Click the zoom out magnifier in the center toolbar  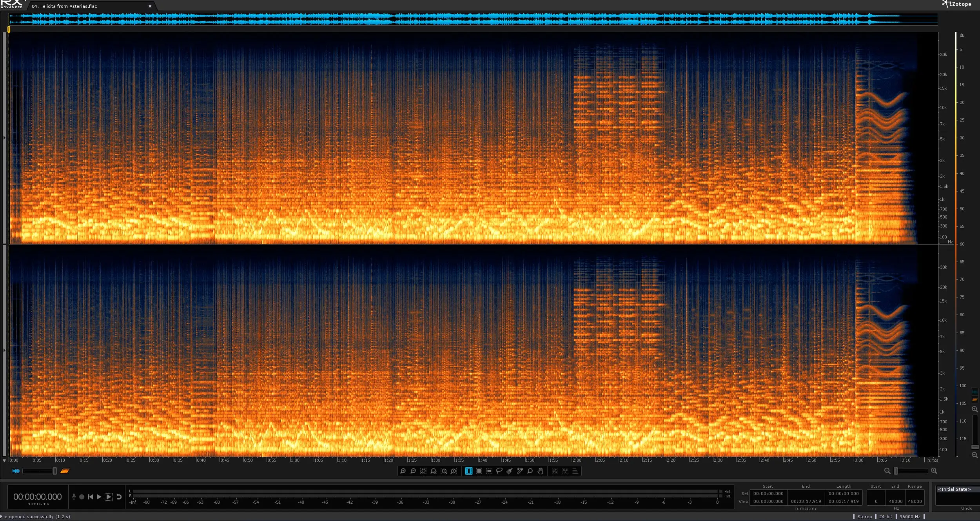413,471
